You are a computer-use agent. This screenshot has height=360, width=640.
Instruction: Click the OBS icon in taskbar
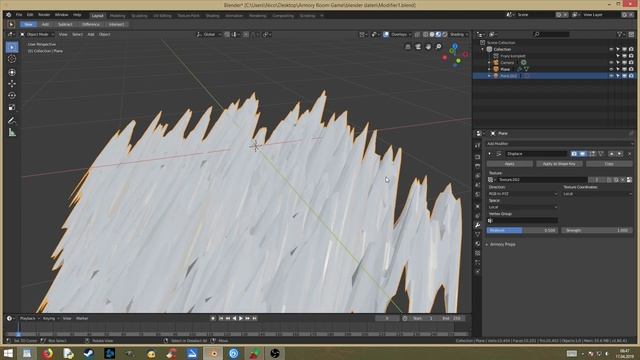click(x=275, y=353)
